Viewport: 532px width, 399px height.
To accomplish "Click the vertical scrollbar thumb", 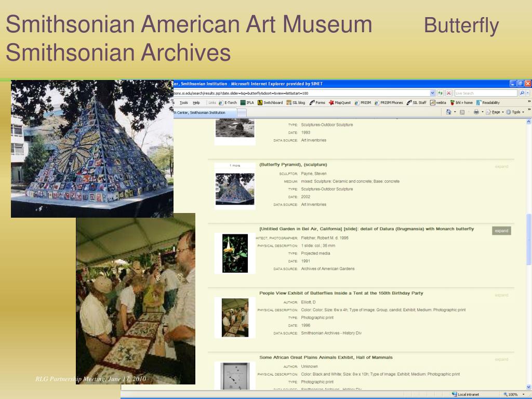I will coord(528,239).
